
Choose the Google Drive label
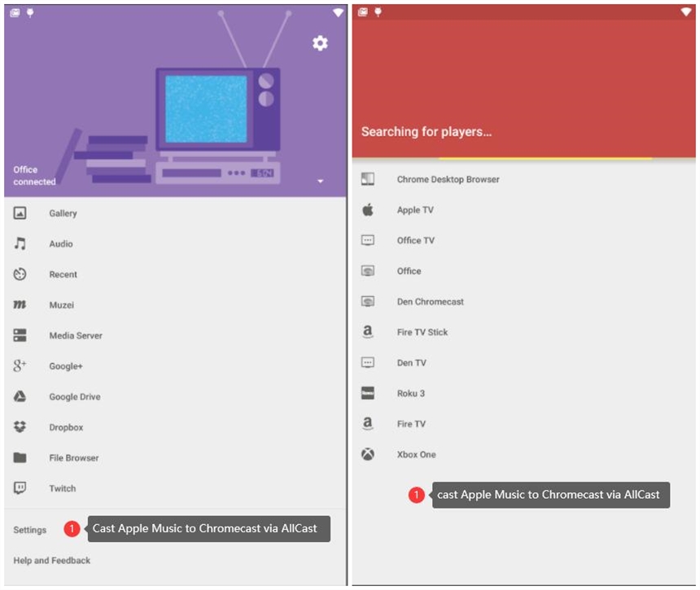[75, 397]
